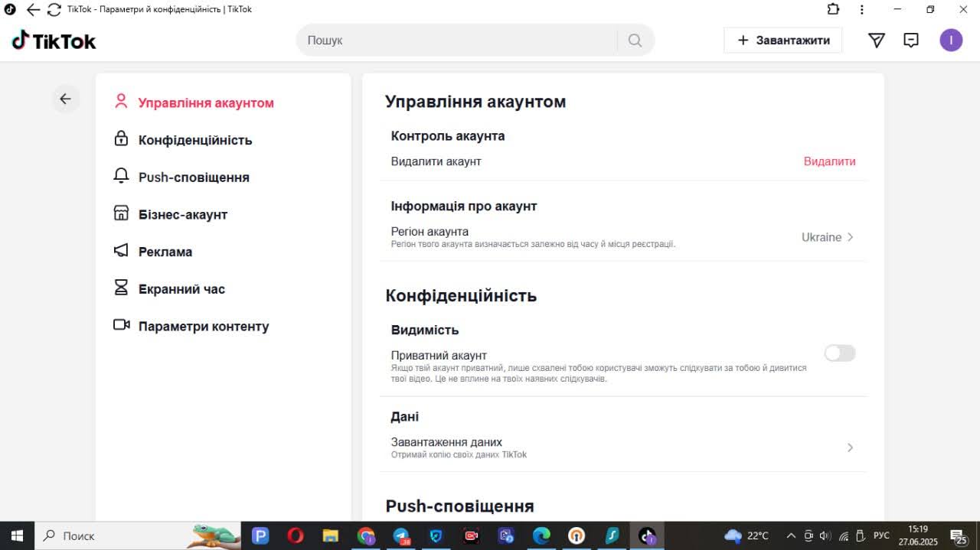Click the Видалити link to delete account
980x550 pixels.
tap(829, 161)
